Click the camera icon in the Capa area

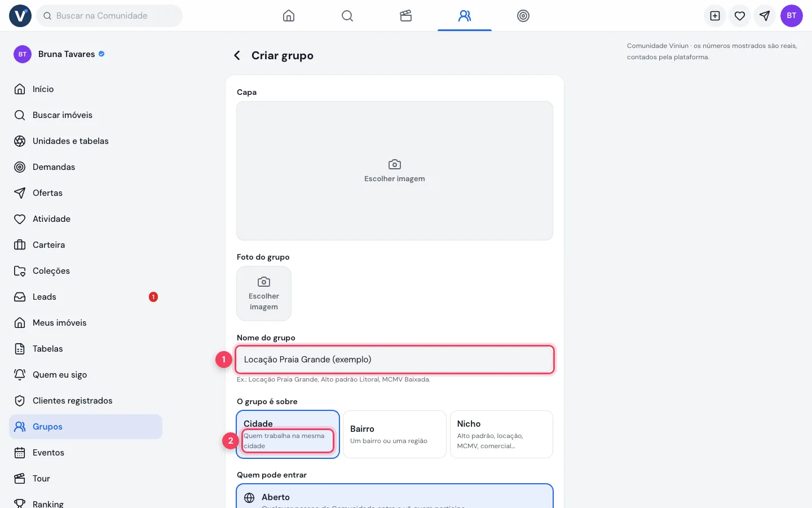tap(395, 164)
